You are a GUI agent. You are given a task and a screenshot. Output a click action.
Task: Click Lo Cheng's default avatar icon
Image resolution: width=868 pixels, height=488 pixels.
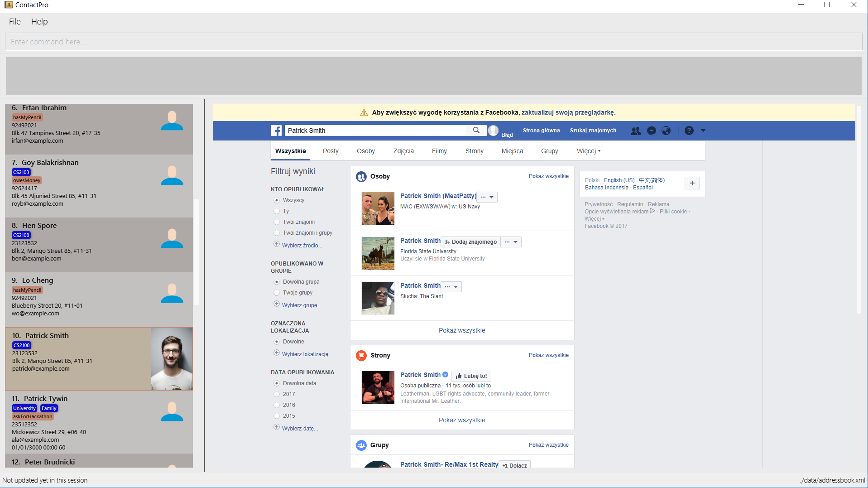pos(172,293)
